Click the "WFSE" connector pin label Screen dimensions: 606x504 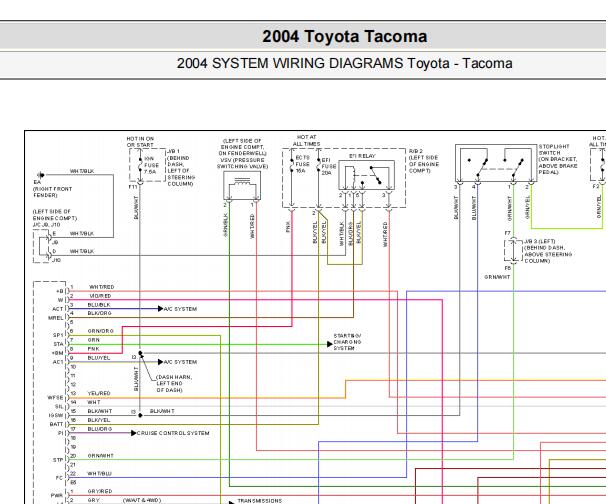tap(56, 397)
